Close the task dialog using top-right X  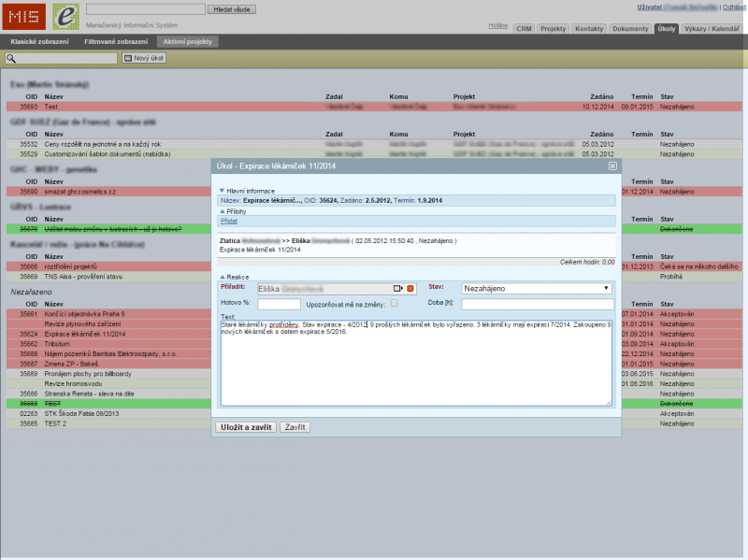(612, 165)
